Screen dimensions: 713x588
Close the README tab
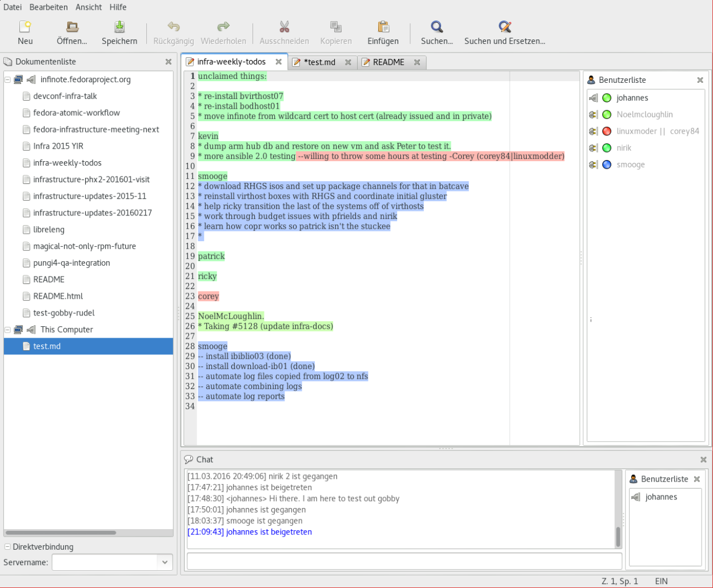coord(417,62)
